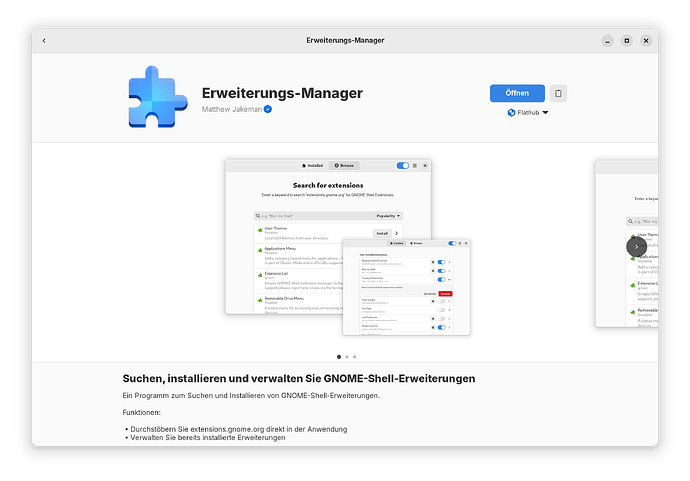Click the blue Öffnen button

[517, 93]
